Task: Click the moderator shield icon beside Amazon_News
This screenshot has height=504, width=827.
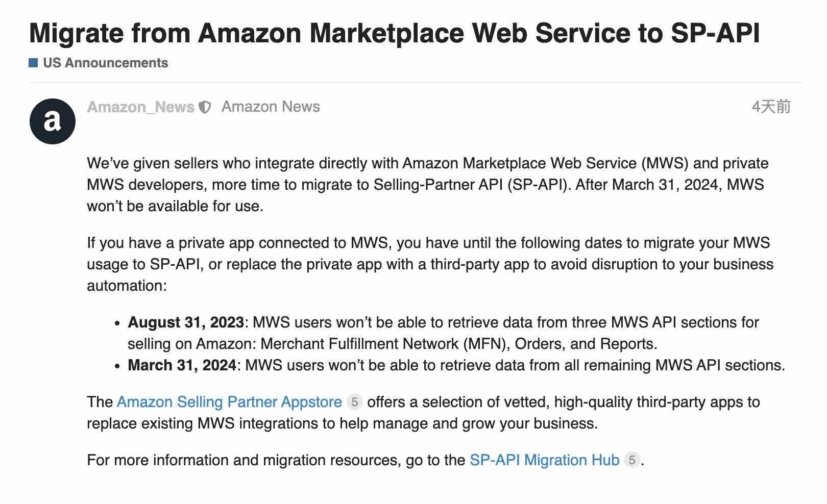Action: (x=205, y=107)
